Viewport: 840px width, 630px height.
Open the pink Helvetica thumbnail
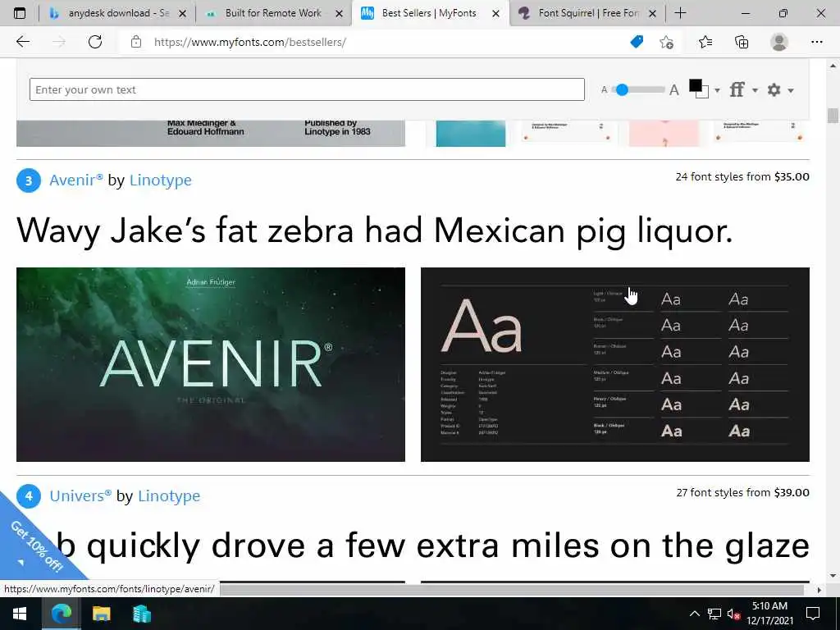pos(664,133)
